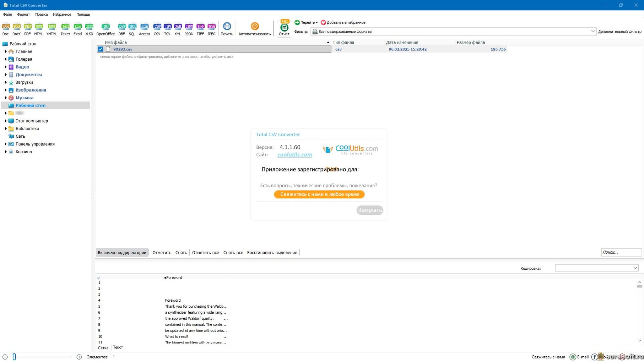Convert to plain Text icon
The image size is (644, 362).
(65, 29)
